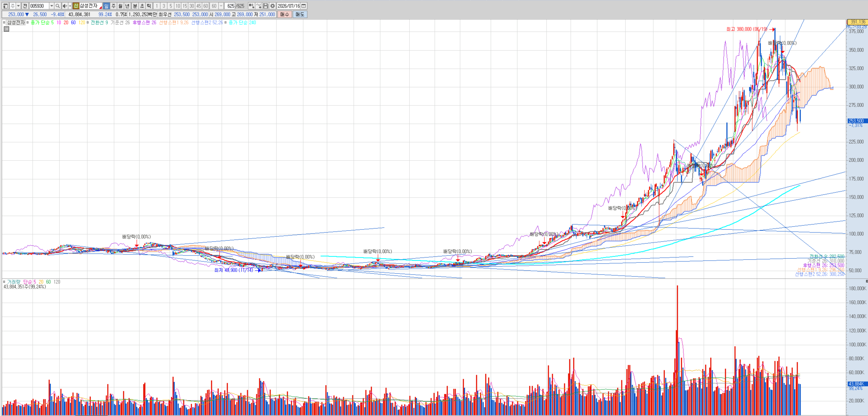This screenshot has height=416, width=868.
Task: Select the 15 interval button
Action: (185, 6)
